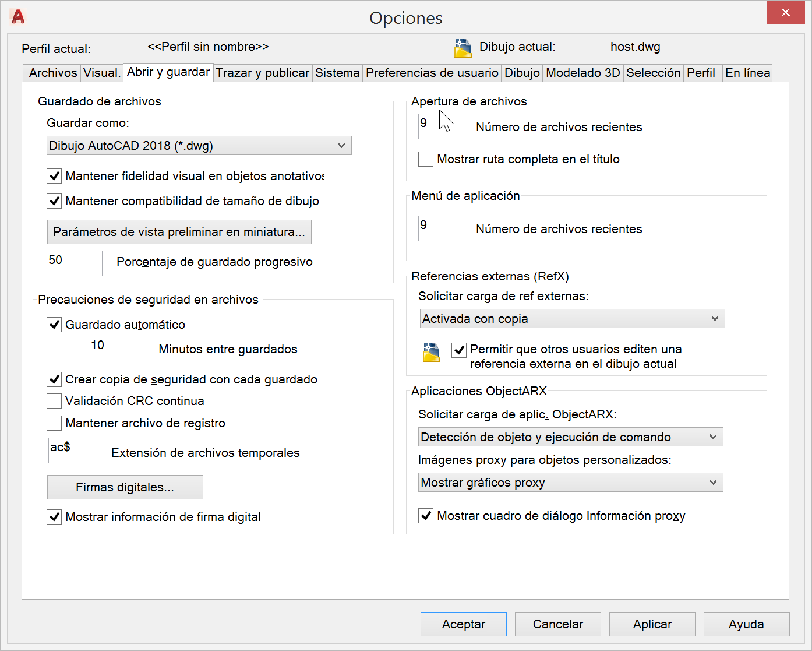Click the Minutos entre guardados input field
Viewport: 812px width, 651px height.
(x=116, y=349)
